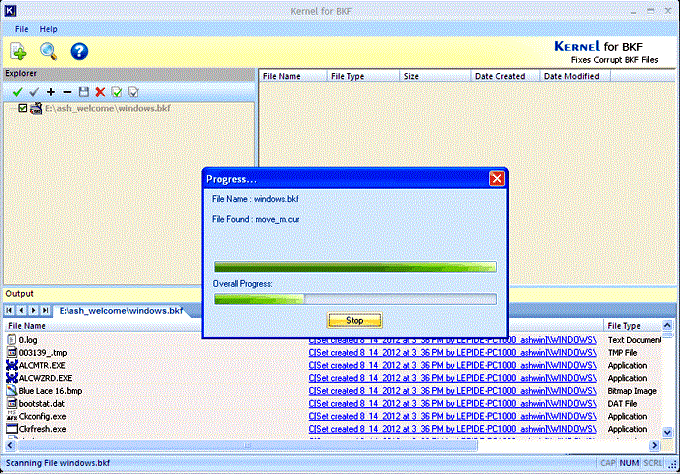The width and height of the screenshot is (680, 474).
Task: Open the Help menu
Action: (48, 29)
